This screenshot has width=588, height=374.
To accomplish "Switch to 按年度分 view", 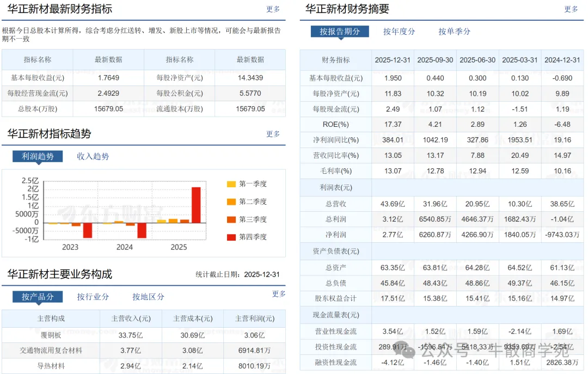I will click(399, 32).
